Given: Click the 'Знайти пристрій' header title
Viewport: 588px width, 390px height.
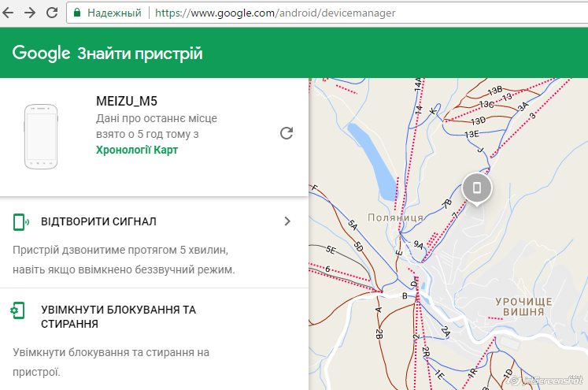Looking at the screenshot, I should tap(140, 54).
